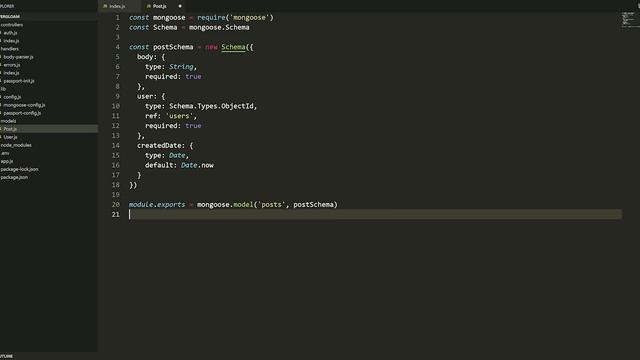The height and width of the screenshot is (360, 640).
Task: Click 'mongoose.Schema' on line 2
Action: tap(219, 27)
